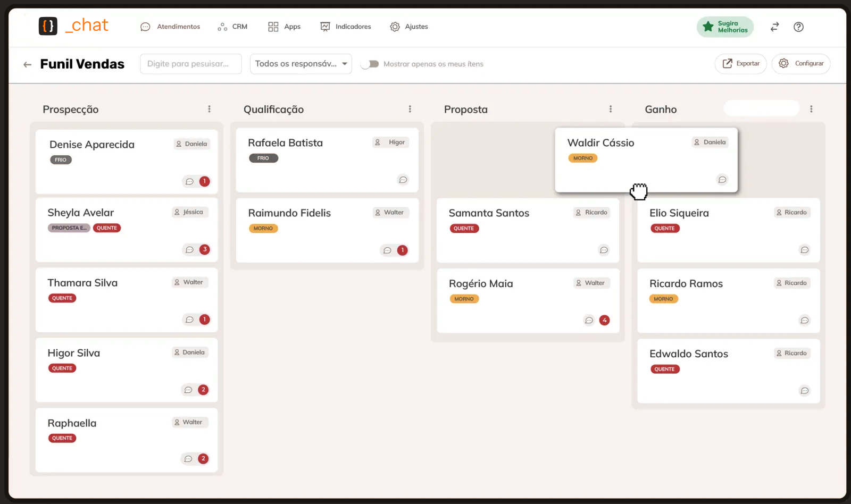The width and height of the screenshot is (851, 504).
Task: Open chat icon on Rogério Maia card
Action: (589, 320)
